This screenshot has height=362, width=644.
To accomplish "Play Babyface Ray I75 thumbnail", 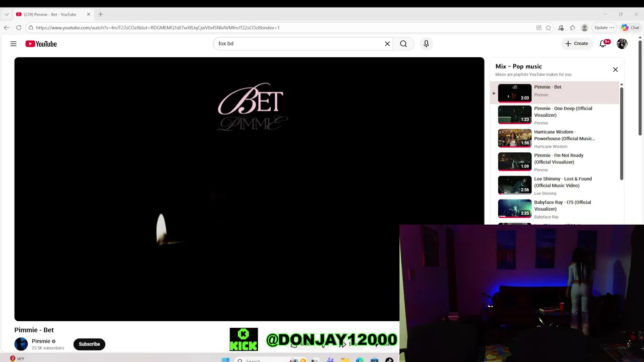I will pyautogui.click(x=515, y=209).
